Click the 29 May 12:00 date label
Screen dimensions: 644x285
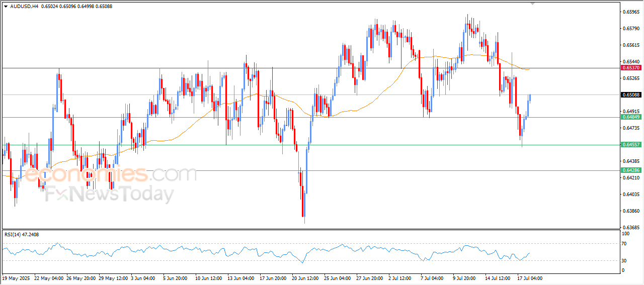[114, 277]
